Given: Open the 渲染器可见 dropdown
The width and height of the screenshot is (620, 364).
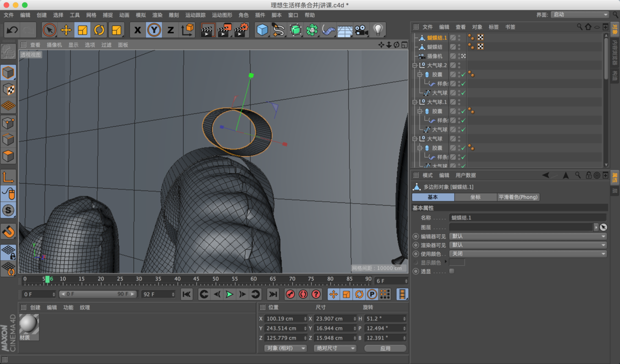Looking at the screenshot, I should (528, 245).
